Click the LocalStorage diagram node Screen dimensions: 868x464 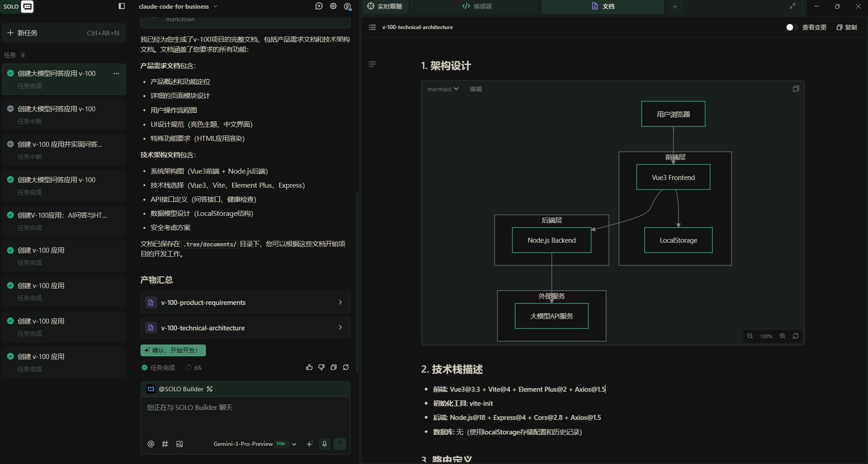coord(678,240)
